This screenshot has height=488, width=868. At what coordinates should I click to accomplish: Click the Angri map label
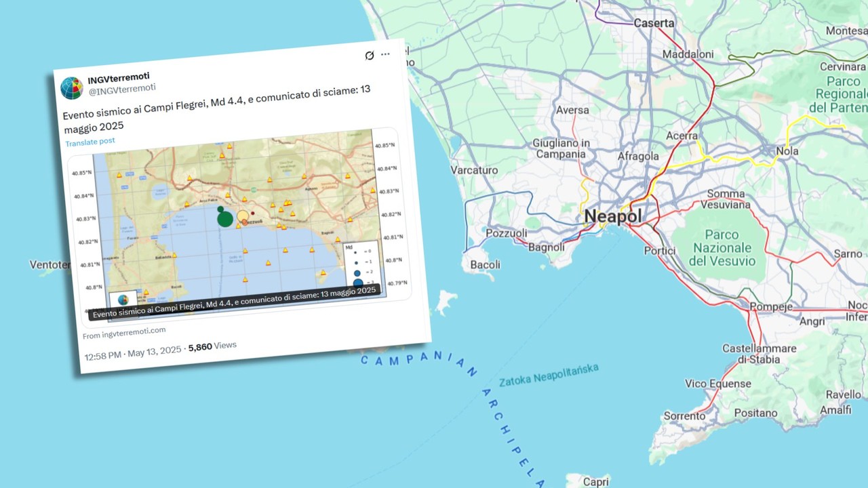point(812,322)
